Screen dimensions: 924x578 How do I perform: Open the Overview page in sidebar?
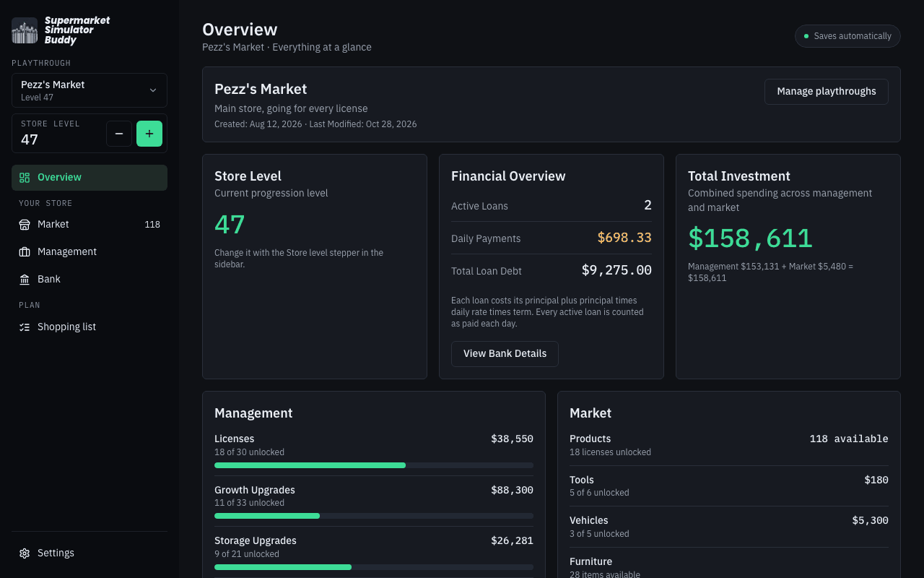coord(90,178)
